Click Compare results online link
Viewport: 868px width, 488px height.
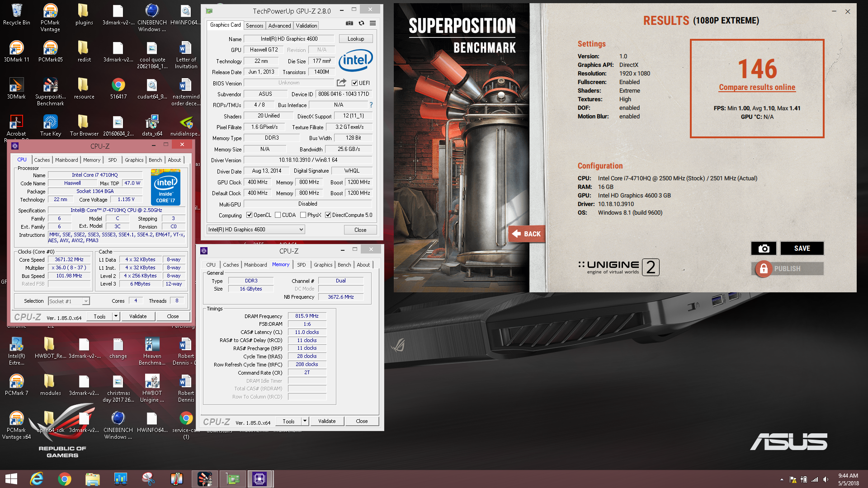[757, 87]
